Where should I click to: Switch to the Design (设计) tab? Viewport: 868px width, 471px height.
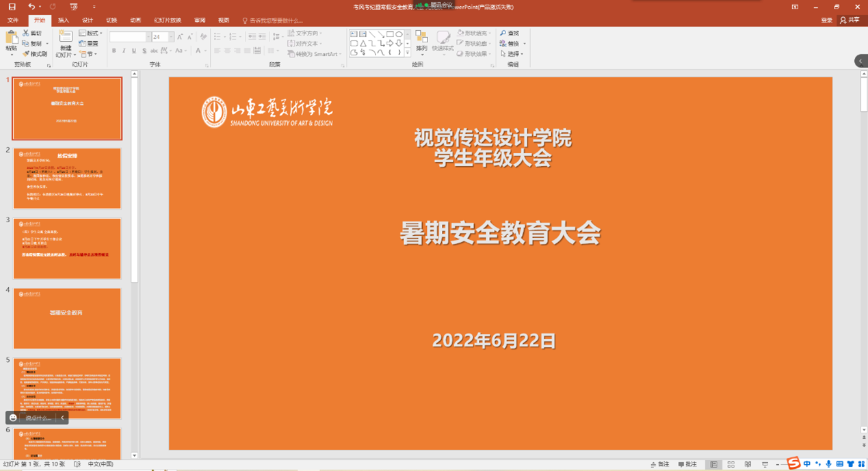pyautogui.click(x=88, y=21)
